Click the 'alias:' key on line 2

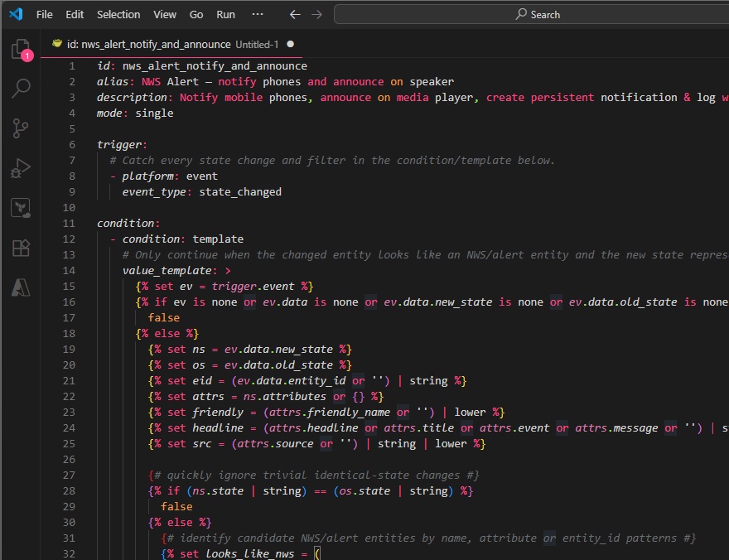116,82
